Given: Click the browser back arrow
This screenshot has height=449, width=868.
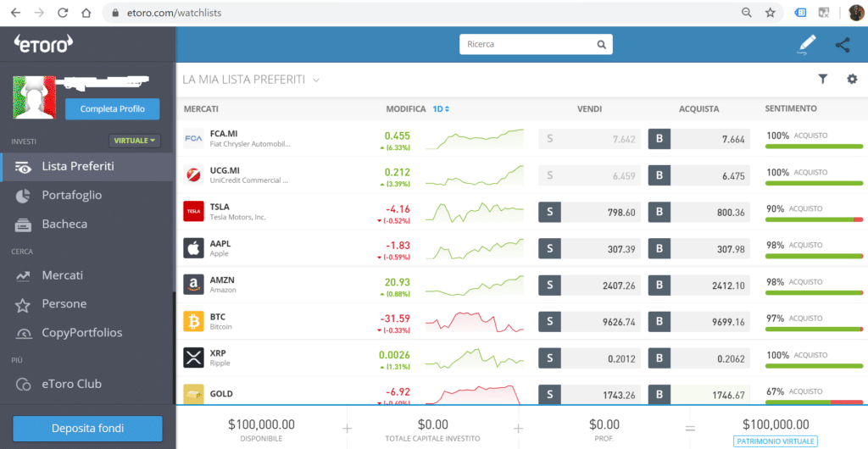Looking at the screenshot, I should tap(15, 13).
